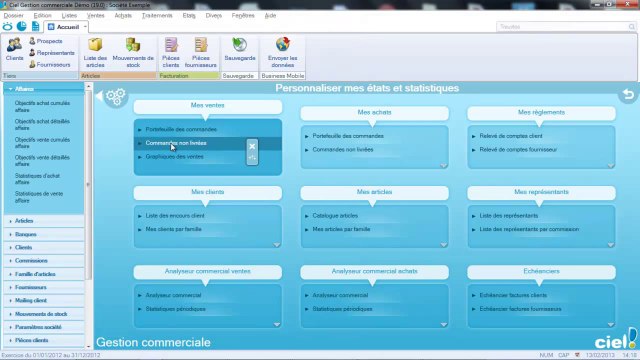The width and height of the screenshot is (640, 360).
Task: Click the search magnifier icon
Action: [x=631, y=27]
